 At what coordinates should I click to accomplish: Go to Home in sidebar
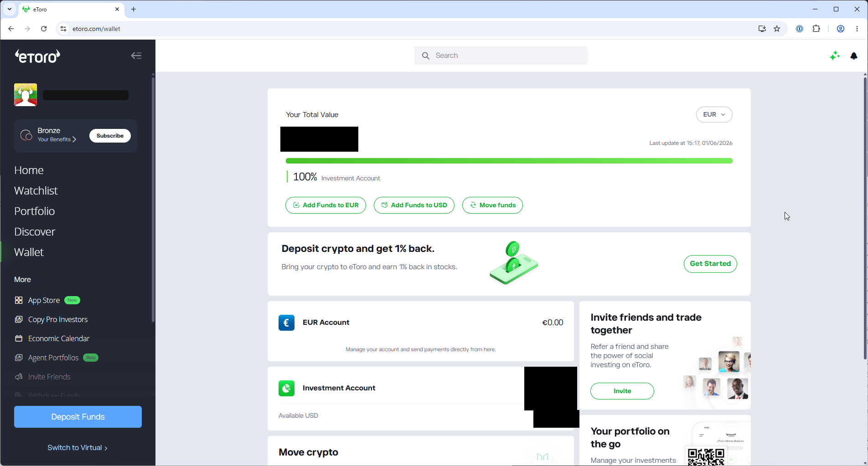pos(29,170)
